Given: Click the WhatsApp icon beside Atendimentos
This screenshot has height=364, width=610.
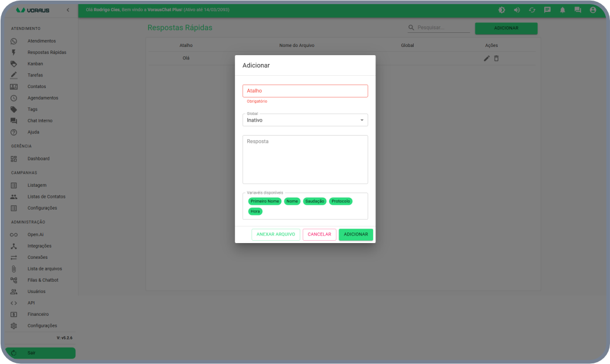Looking at the screenshot, I should 14,41.
